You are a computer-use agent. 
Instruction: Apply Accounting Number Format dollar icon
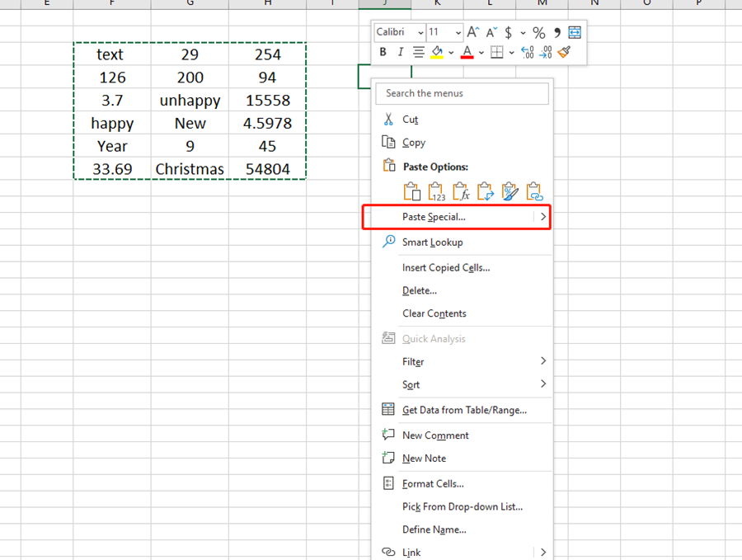tap(508, 32)
